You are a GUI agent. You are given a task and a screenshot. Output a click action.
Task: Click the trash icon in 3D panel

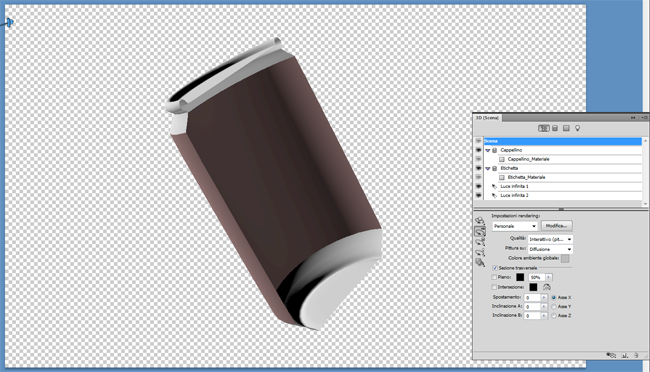636,355
